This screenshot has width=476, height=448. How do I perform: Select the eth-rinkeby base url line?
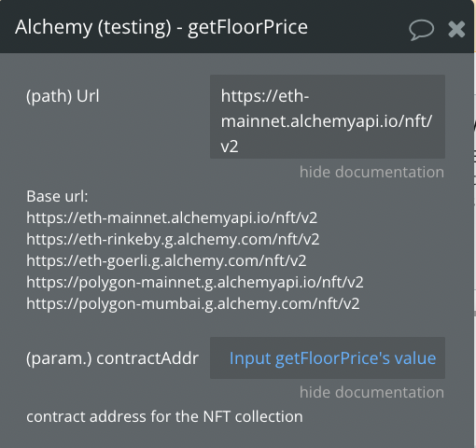(173, 239)
